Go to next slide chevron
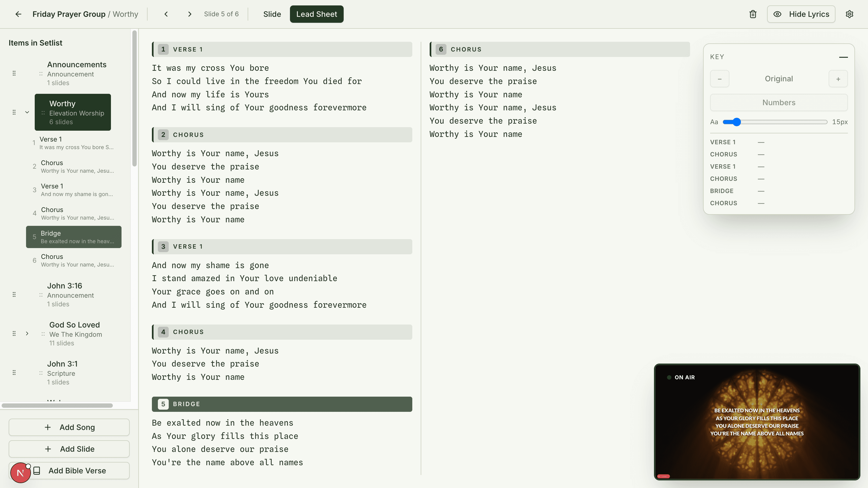Viewport: 868px width, 488px height. point(190,14)
